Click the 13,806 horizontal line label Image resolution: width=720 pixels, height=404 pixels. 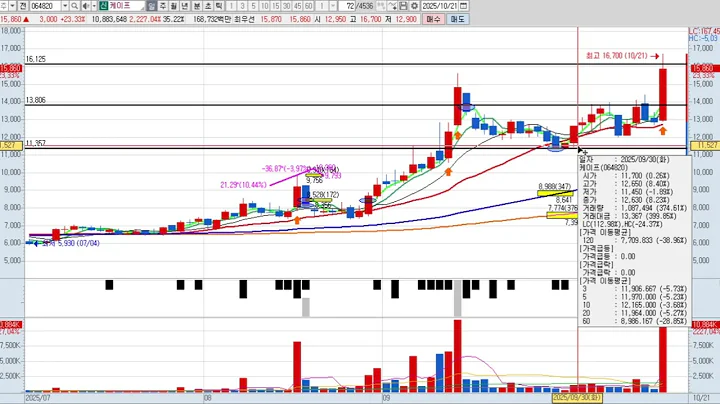pos(35,100)
